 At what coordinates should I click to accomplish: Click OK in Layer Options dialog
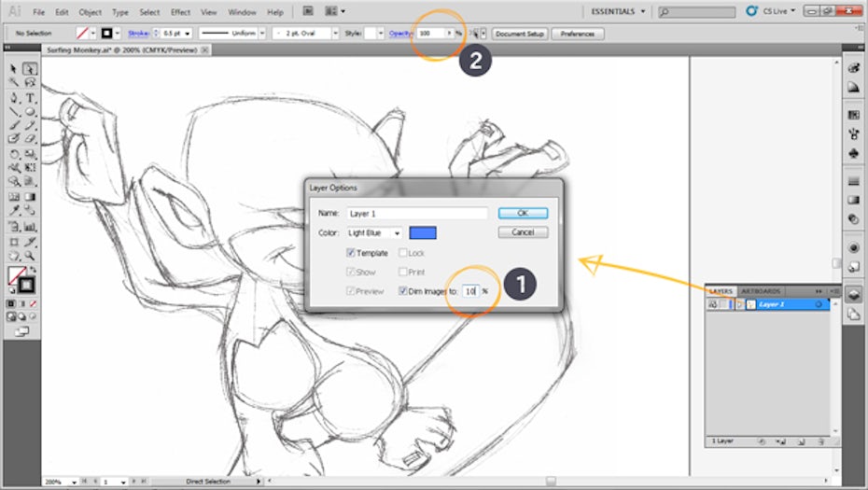(522, 214)
